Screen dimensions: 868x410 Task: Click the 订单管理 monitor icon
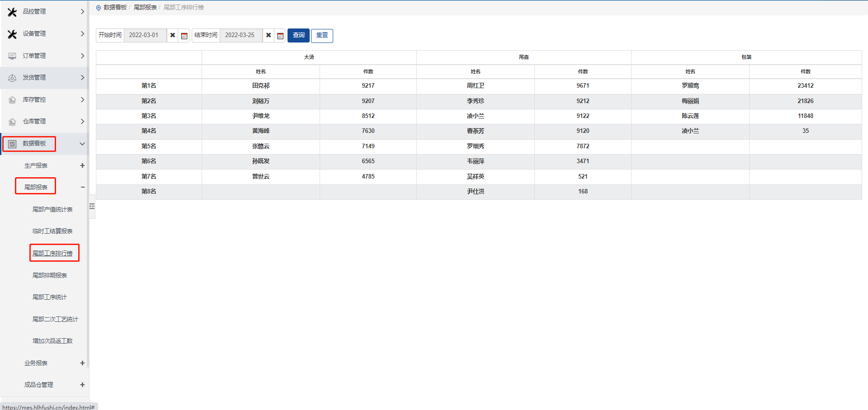coord(12,56)
